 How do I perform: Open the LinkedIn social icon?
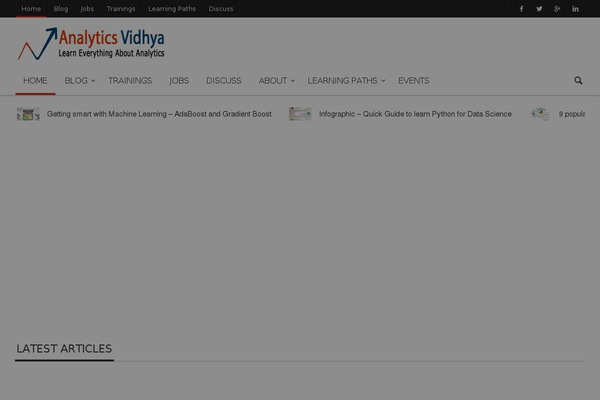pyautogui.click(x=575, y=9)
